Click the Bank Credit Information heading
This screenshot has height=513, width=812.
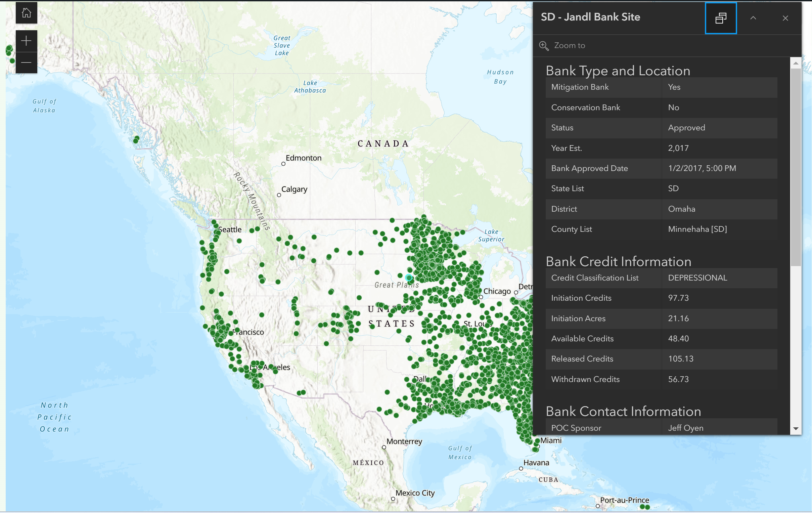point(618,261)
